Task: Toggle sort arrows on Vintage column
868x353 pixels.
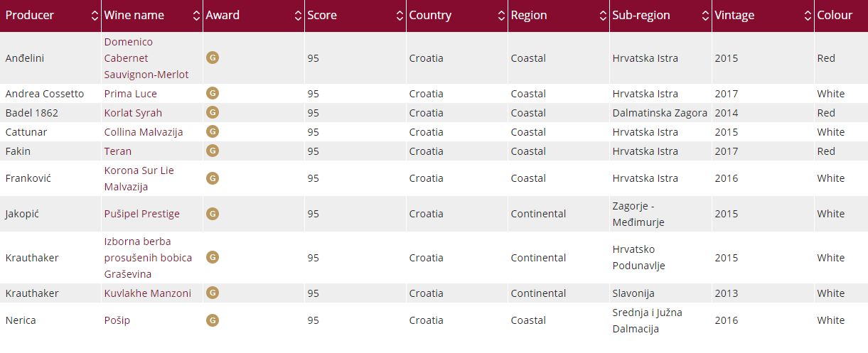Action: click(x=808, y=16)
